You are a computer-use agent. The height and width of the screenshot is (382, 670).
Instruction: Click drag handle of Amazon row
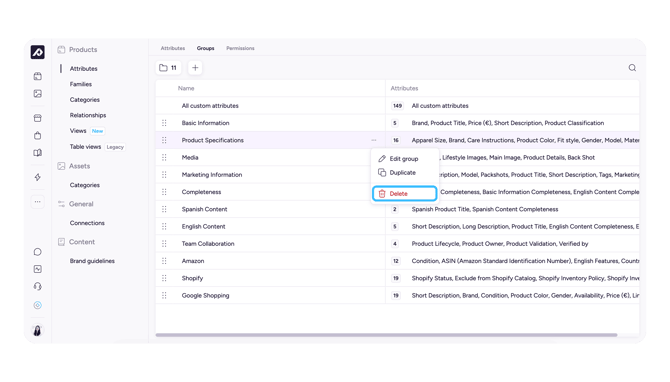tap(164, 261)
